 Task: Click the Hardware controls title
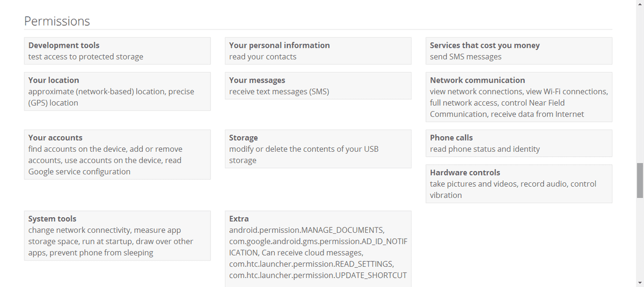(465, 173)
